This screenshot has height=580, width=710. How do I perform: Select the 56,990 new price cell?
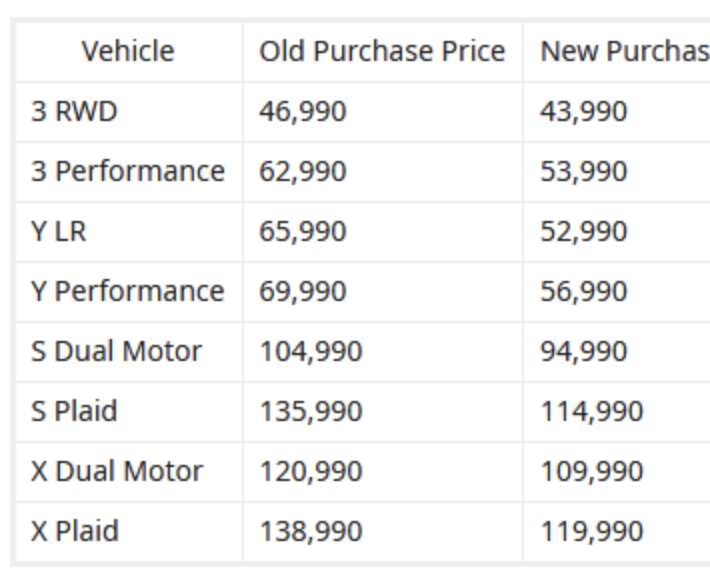[x=584, y=291]
